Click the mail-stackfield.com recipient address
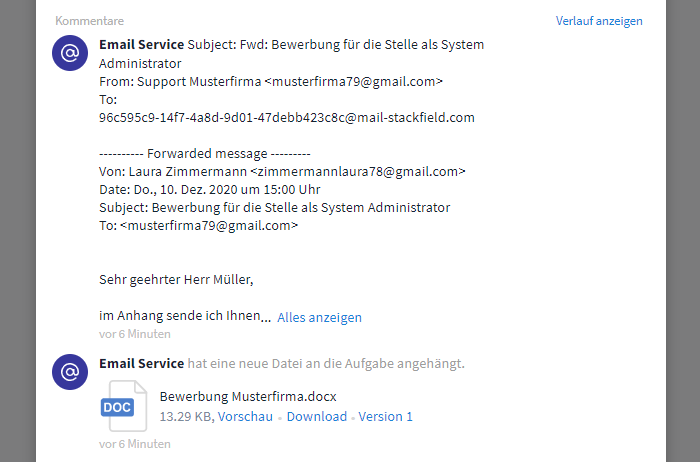700x462 pixels. click(x=287, y=118)
